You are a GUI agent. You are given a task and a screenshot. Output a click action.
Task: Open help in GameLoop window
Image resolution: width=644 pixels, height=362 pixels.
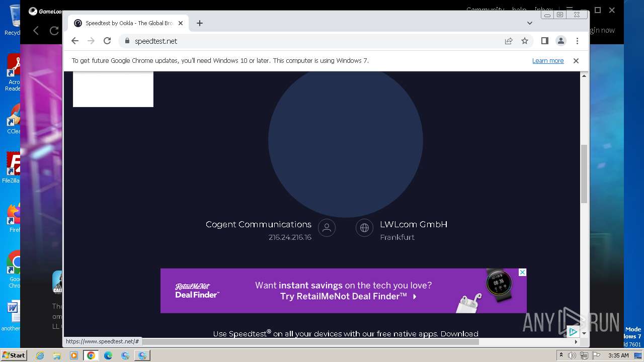click(x=519, y=10)
